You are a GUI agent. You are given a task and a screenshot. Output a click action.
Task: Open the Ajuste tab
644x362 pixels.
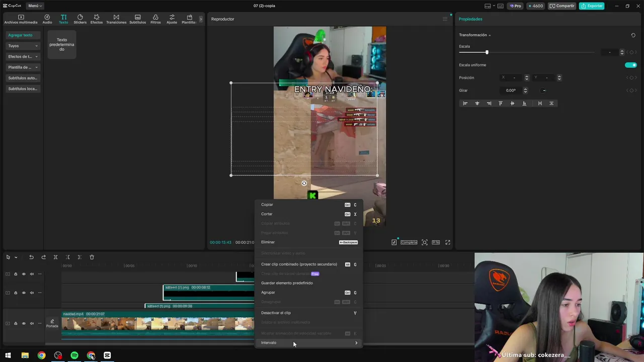point(172,19)
